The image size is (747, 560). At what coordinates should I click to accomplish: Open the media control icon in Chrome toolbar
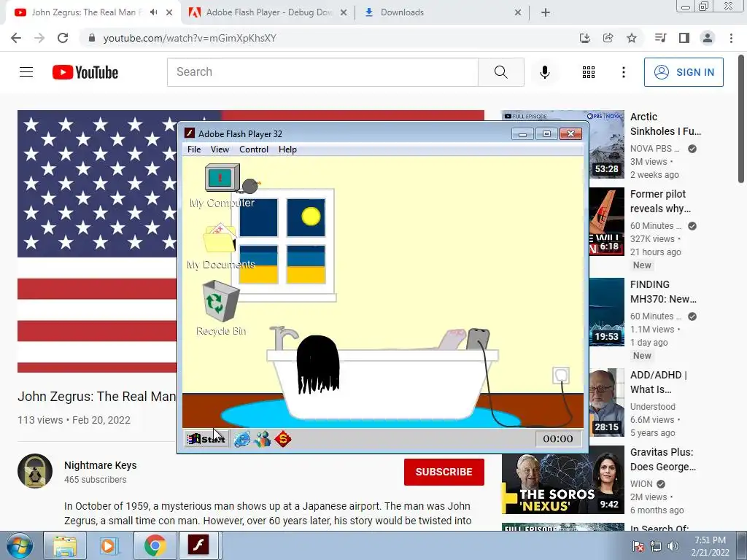[660, 38]
